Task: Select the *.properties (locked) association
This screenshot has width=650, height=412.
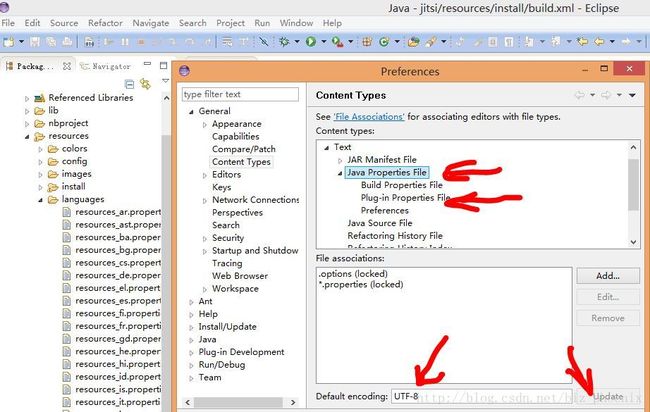Action: pyautogui.click(x=361, y=284)
